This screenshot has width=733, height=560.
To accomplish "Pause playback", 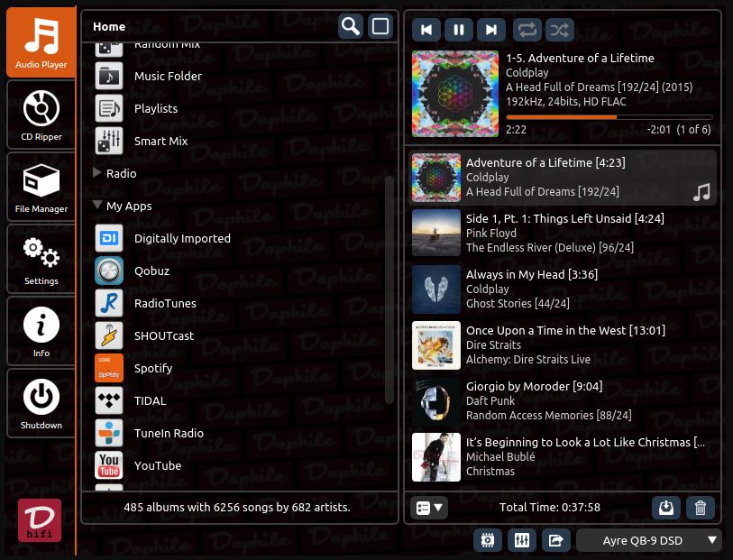I will pyautogui.click(x=459, y=30).
